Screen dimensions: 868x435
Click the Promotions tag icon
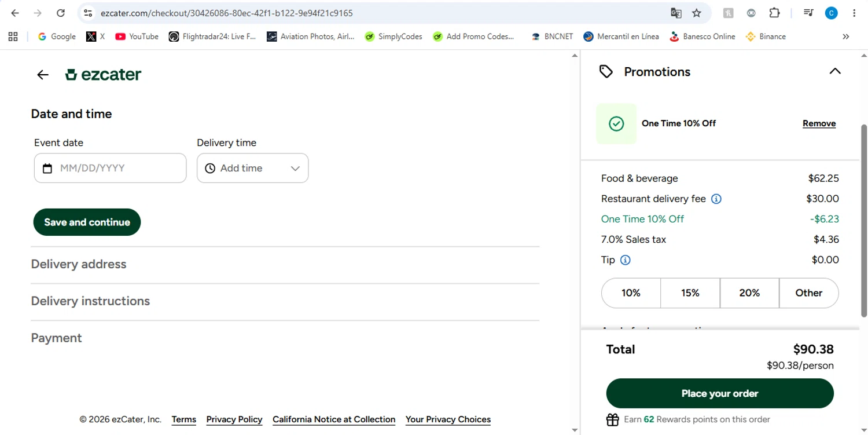[606, 72]
